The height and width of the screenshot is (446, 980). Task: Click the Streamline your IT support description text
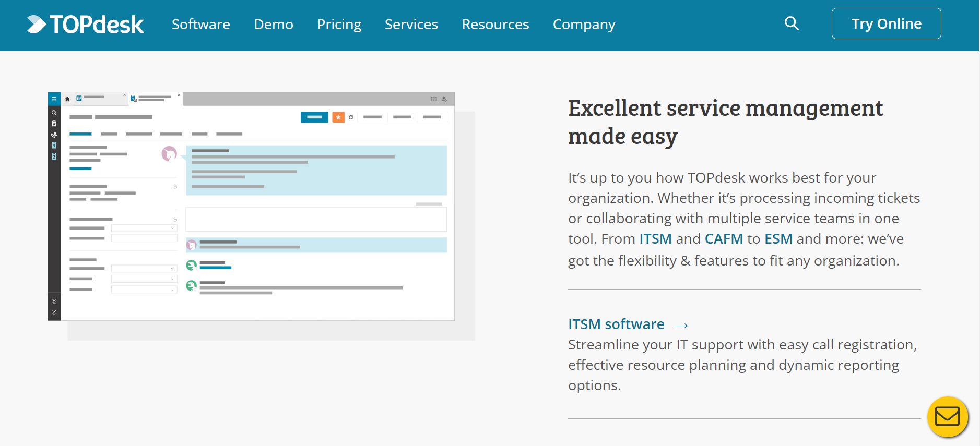[742, 365]
